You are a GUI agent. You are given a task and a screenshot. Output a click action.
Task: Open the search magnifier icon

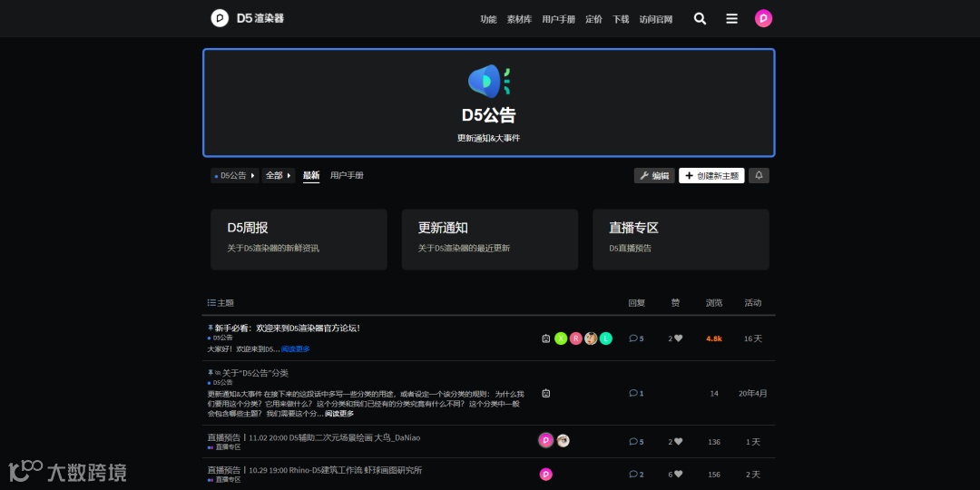coord(700,19)
